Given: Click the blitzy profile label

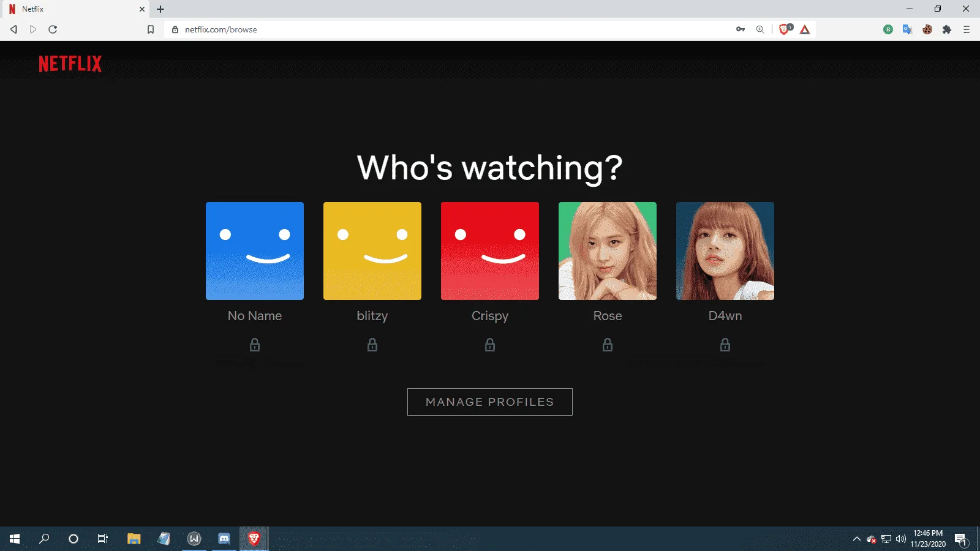Looking at the screenshot, I should click(x=372, y=316).
